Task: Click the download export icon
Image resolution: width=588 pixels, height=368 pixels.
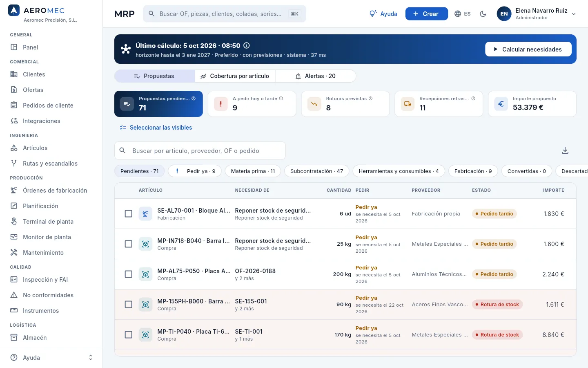Action: [565, 150]
